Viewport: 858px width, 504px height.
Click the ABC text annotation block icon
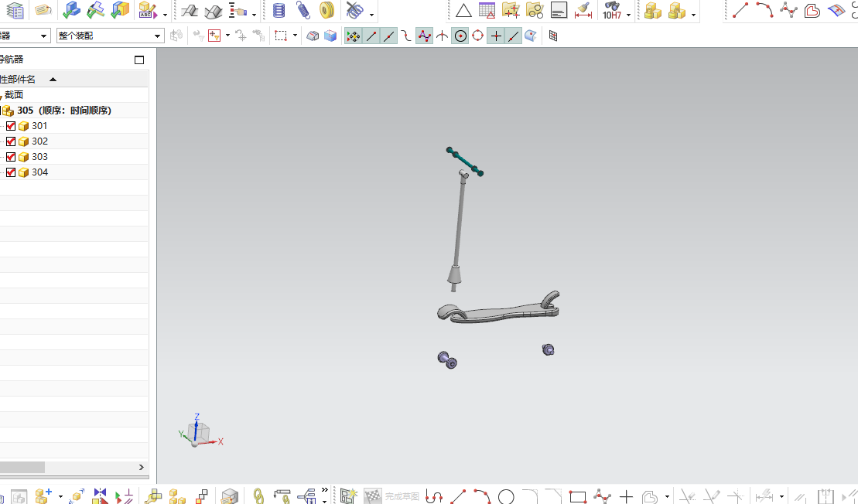click(147, 10)
